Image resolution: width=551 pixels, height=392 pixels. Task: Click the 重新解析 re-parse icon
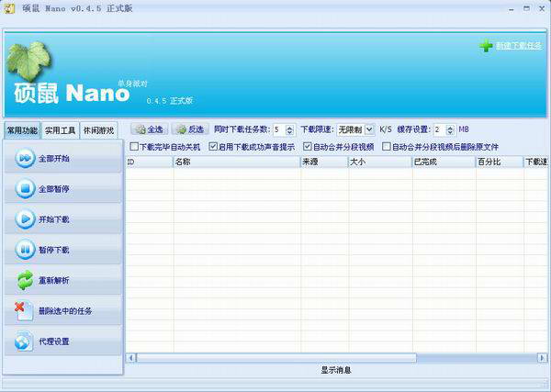tap(24, 280)
